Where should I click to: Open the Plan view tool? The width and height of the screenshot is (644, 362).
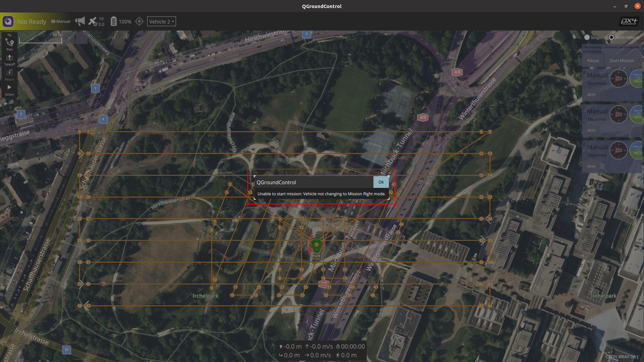(x=9, y=44)
